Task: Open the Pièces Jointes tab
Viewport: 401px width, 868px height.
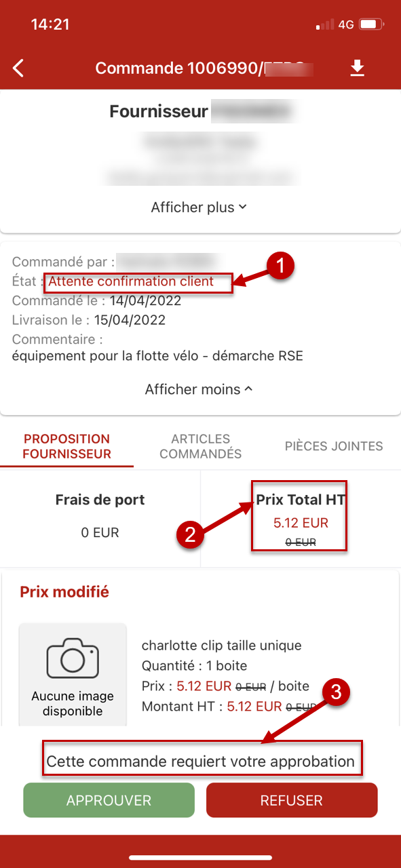Action: [x=334, y=446]
